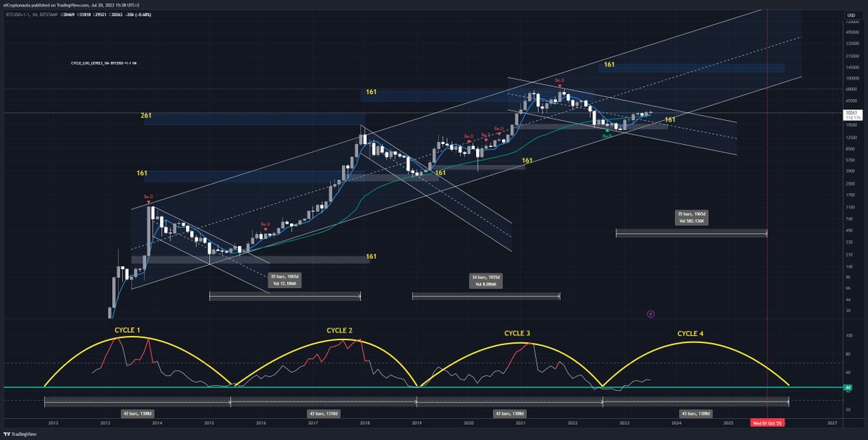868x440 pixels.
Task: Select the CYCLE 4 label
Action: coord(690,334)
